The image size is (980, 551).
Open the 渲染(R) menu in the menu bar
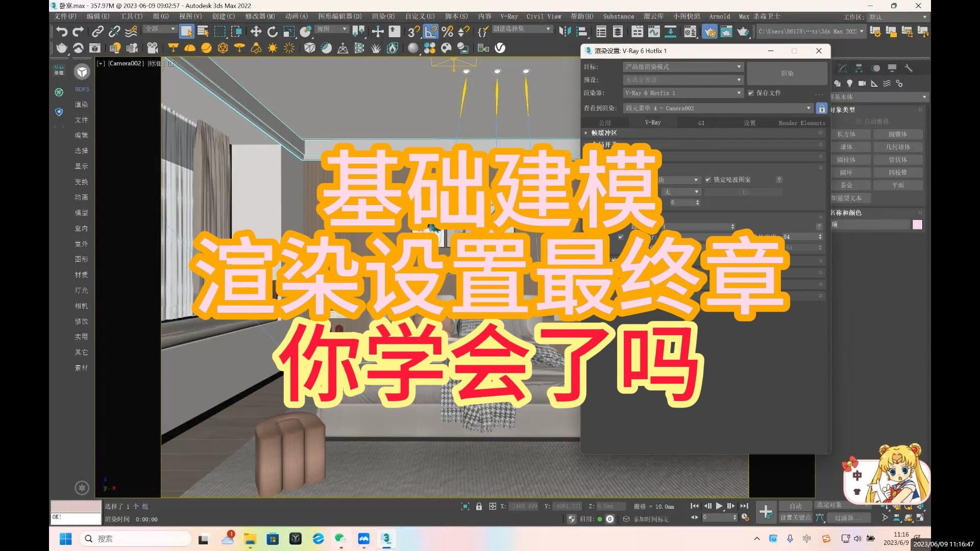[384, 16]
